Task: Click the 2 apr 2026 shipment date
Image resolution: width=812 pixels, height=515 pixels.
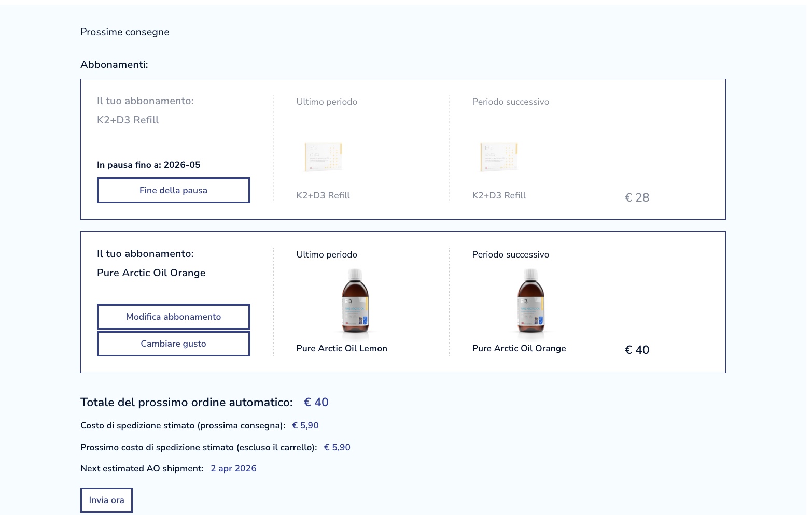Action: click(233, 468)
